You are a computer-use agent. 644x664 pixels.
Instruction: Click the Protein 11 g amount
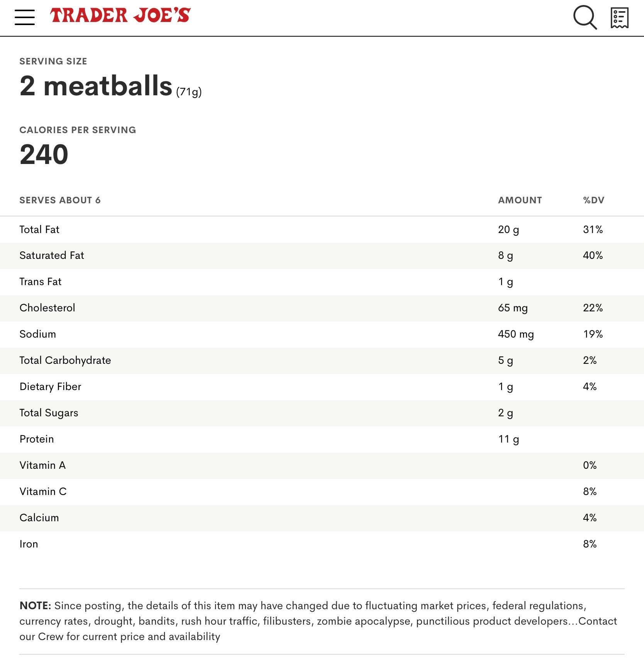[x=508, y=439]
